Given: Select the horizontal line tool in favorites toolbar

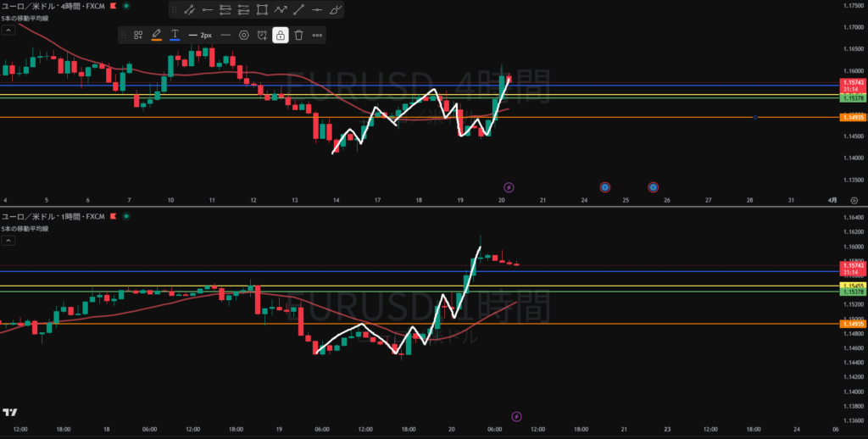Looking at the screenshot, I should pos(318,10).
